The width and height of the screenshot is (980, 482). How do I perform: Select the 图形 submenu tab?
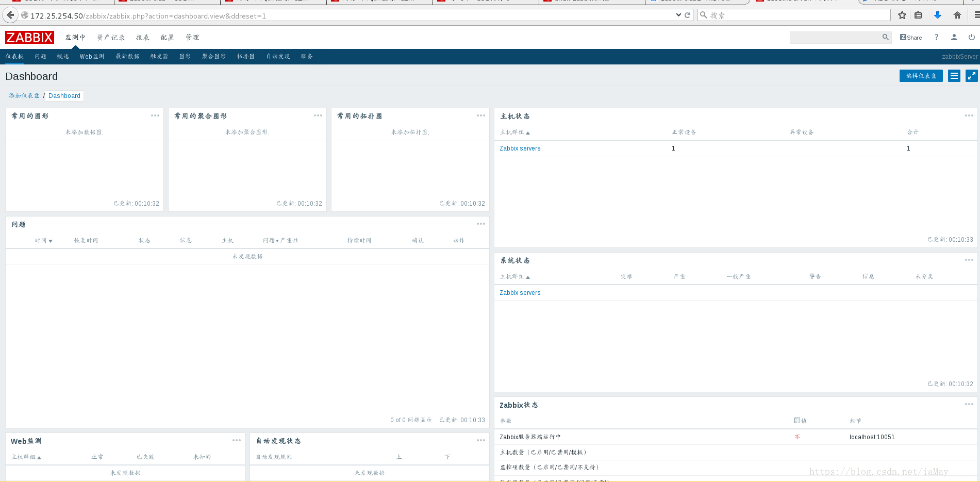[x=185, y=56]
